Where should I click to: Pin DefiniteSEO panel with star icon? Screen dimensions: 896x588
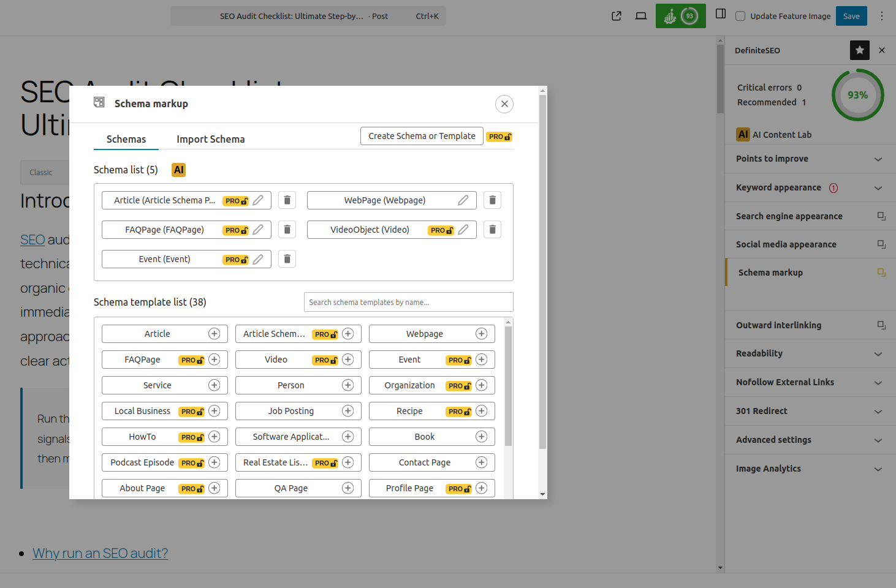tap(859, 50)
